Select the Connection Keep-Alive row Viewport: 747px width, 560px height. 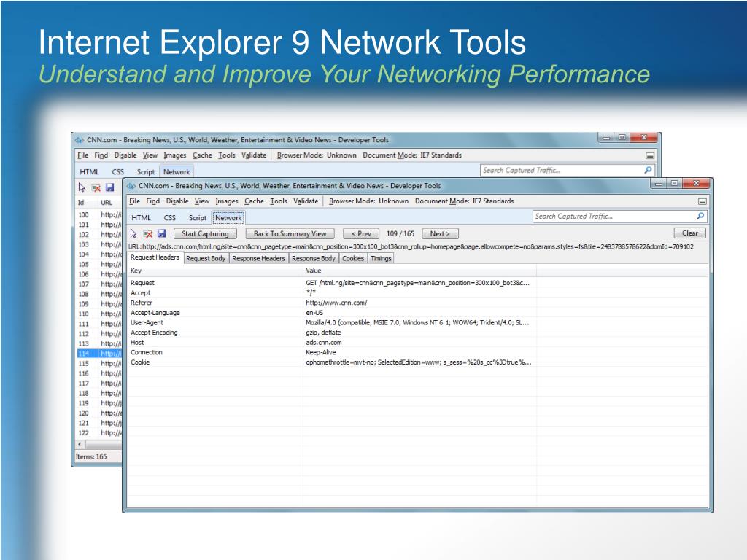click(417, 352)
